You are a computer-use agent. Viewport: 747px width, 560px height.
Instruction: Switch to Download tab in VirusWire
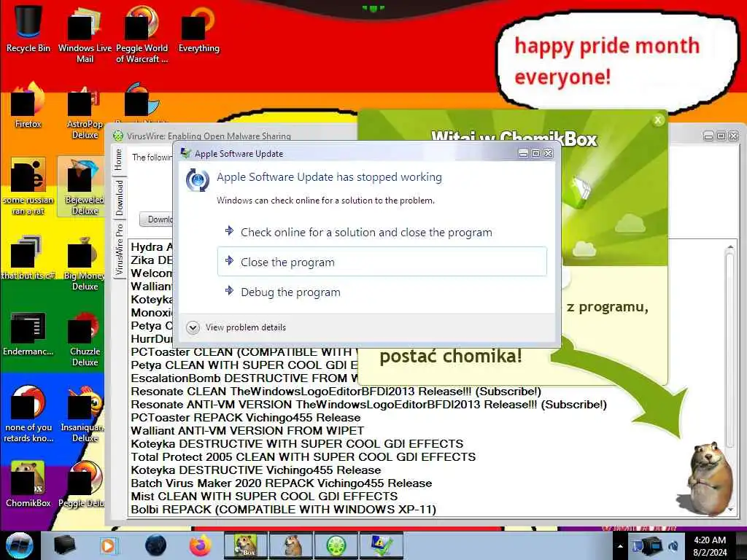point(119,198)
